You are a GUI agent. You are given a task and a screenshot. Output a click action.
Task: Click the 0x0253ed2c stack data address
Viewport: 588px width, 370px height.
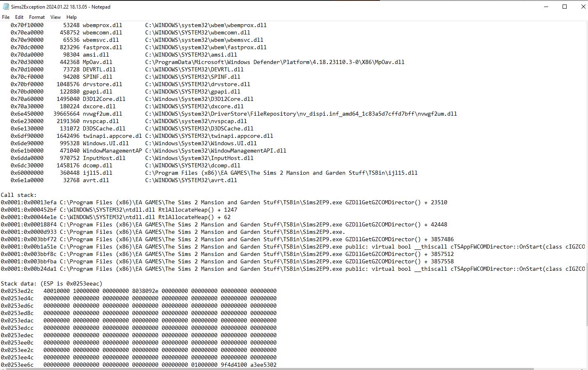click(x=17, y=291)
